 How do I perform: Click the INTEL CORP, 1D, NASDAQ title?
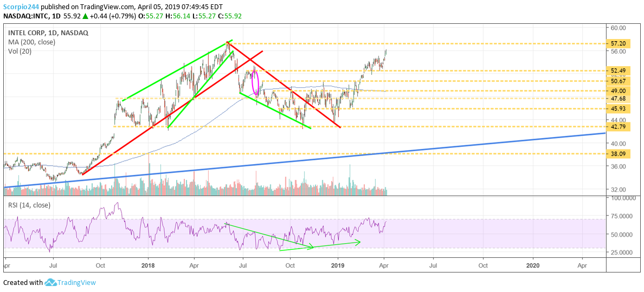point(48,33)
